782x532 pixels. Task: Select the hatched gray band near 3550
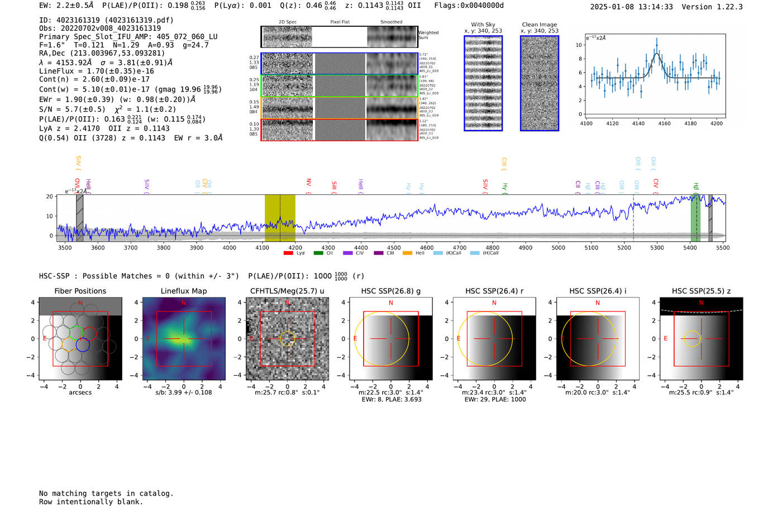[x=80, y=218]
